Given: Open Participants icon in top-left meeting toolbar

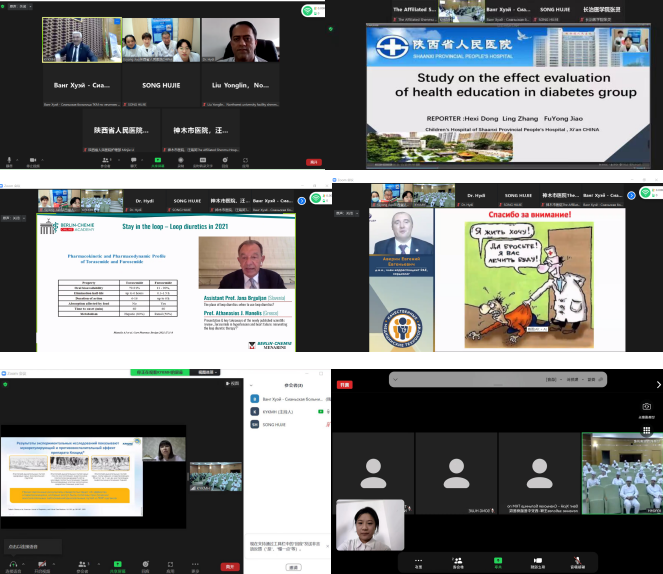Looking at the screenshot, I should pos(105,160).
